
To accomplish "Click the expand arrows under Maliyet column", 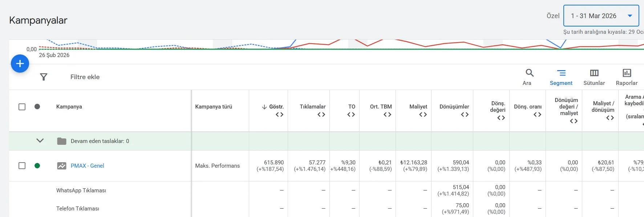I will 423,115.
